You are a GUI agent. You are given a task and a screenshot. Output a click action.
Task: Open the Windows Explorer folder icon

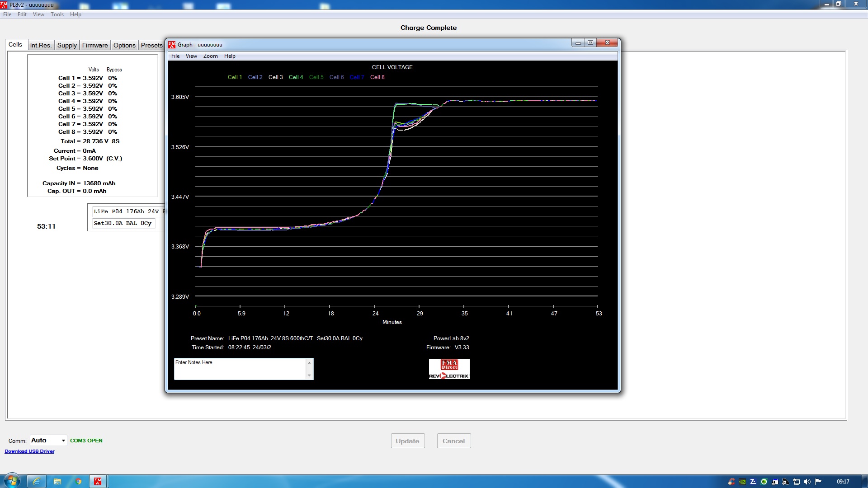point(57,481)
